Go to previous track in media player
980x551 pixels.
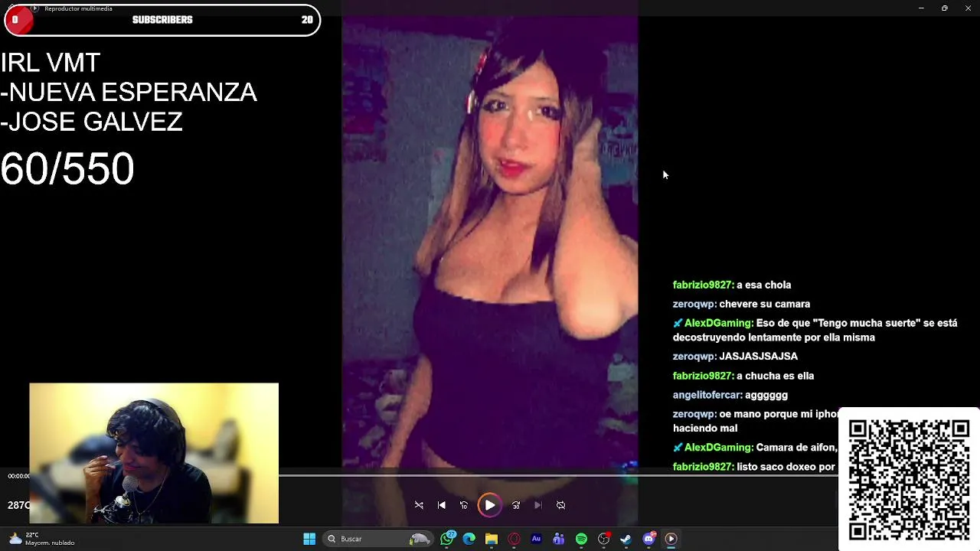442,505
